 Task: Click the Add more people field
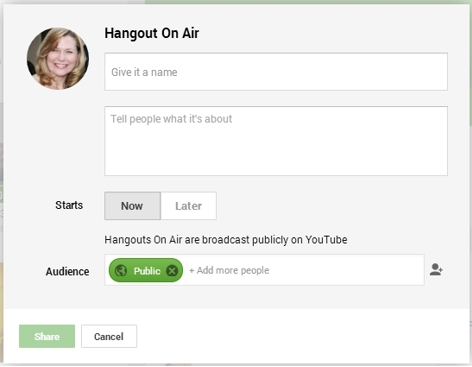[229, 270]
